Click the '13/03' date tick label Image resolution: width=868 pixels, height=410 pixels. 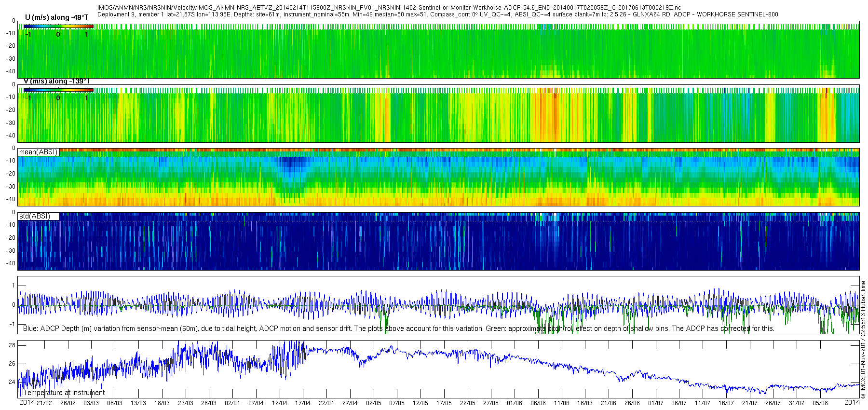138,403
